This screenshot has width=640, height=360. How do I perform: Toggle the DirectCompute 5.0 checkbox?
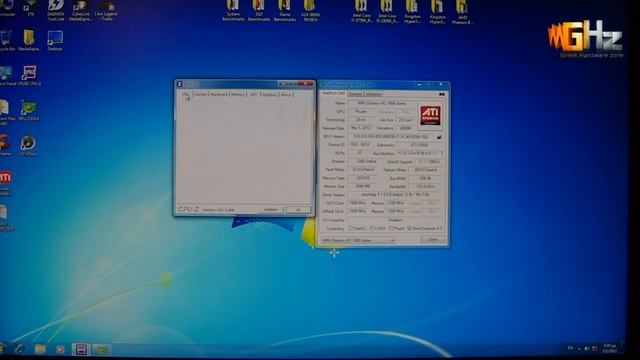pyautogui.click(x=409, y=229)
